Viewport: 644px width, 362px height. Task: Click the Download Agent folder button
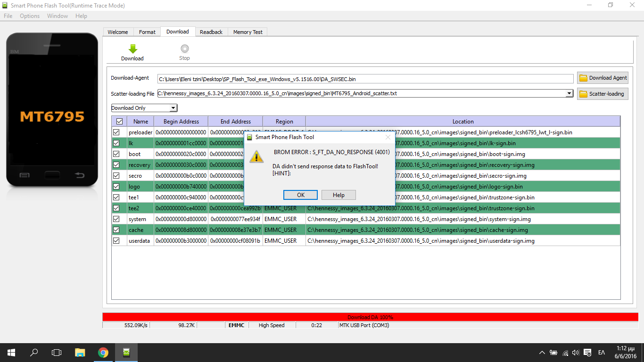tap(603, 78)
